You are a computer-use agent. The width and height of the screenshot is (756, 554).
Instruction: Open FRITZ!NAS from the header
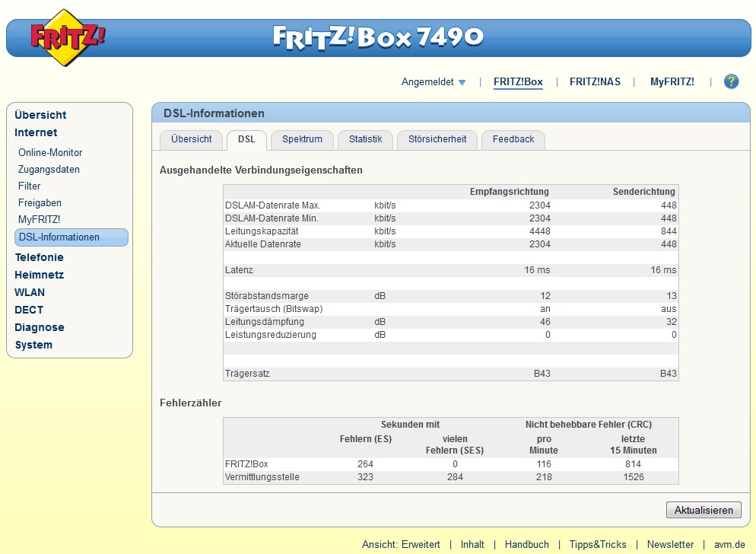coord(595,82)
